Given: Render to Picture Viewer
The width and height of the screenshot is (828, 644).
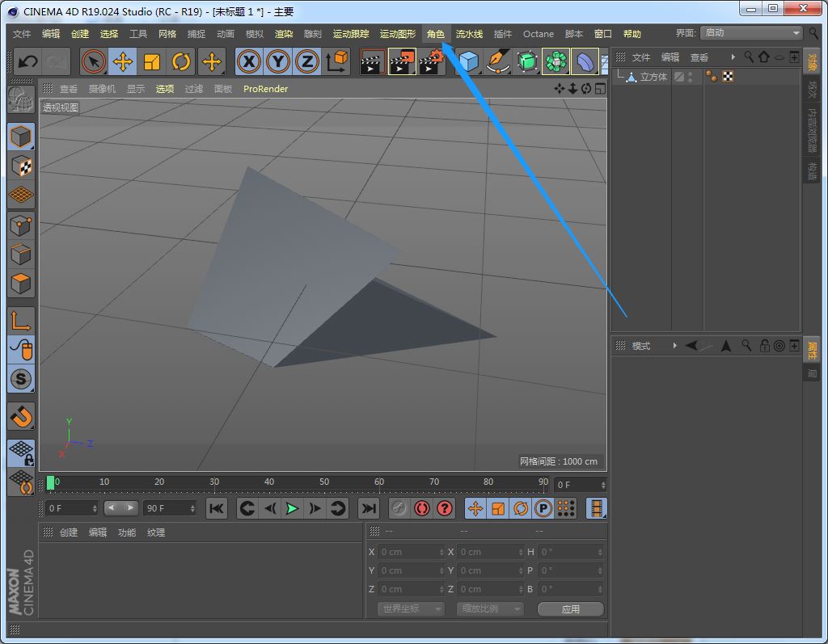Looking at the screenshot, I should click(402, 61).
